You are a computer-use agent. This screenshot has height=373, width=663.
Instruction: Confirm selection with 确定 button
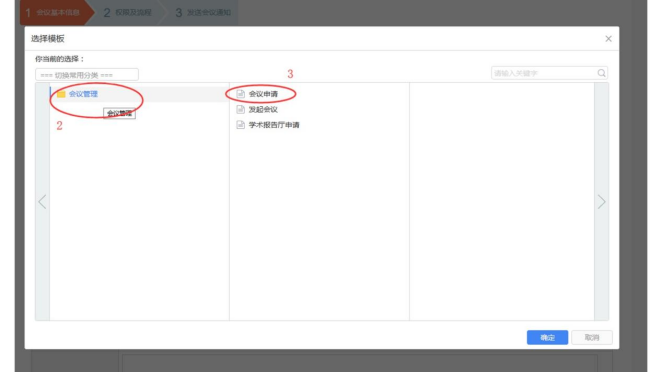click(x=547, y=337)
